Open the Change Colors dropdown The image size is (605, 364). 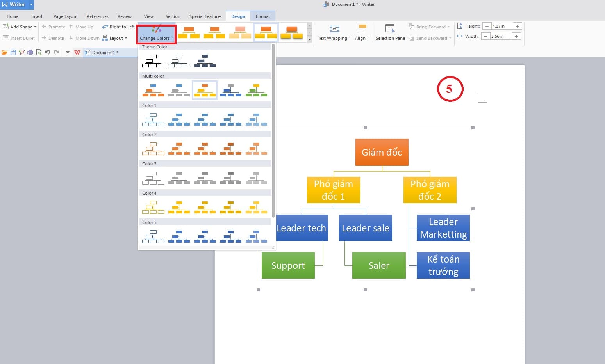pos(156,34)
